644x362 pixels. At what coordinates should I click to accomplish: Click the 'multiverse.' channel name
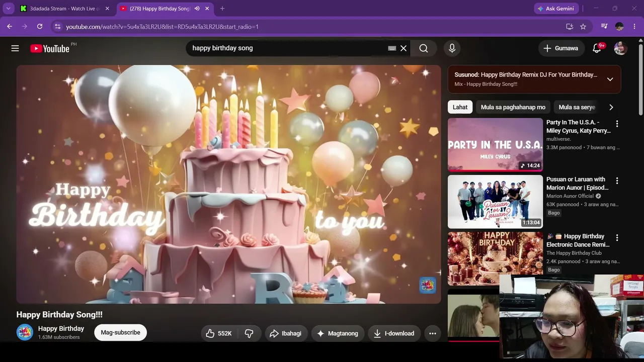558,139
